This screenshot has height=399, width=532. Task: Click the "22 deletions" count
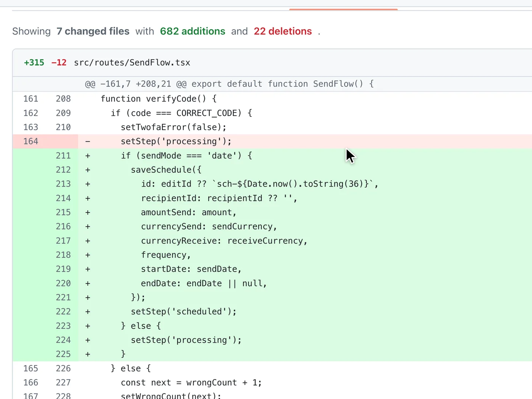(x=283, y=31)
